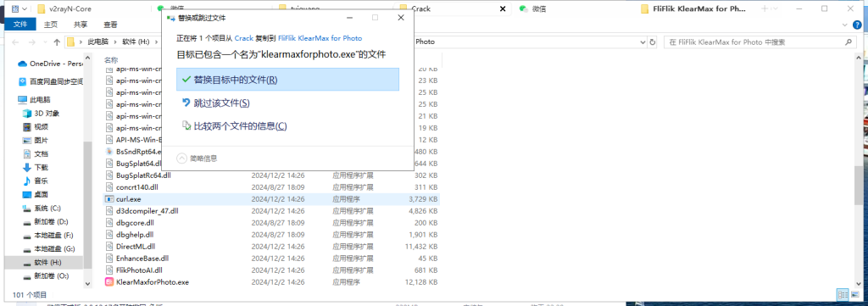Open 桌面 folder in sidebar
The width and height of the screenshot is (868, 306).
tap(36, 194)
